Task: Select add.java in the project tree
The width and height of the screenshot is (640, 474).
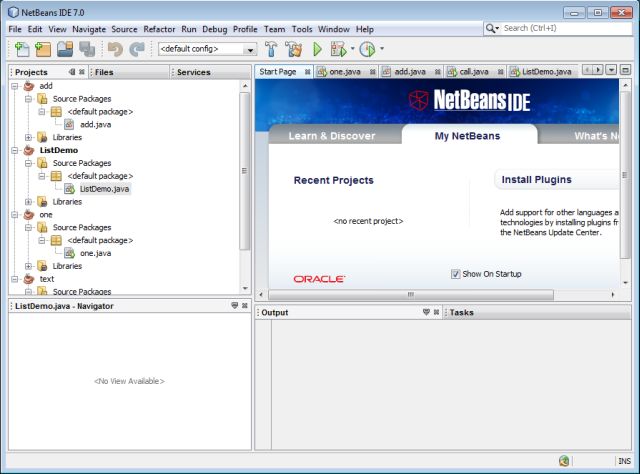Action: pos(95,125)
